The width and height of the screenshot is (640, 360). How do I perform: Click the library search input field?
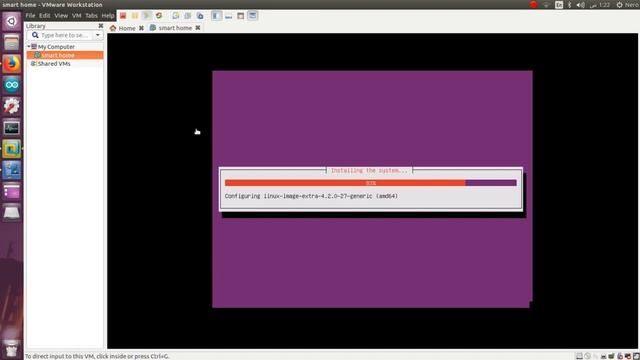61,35
